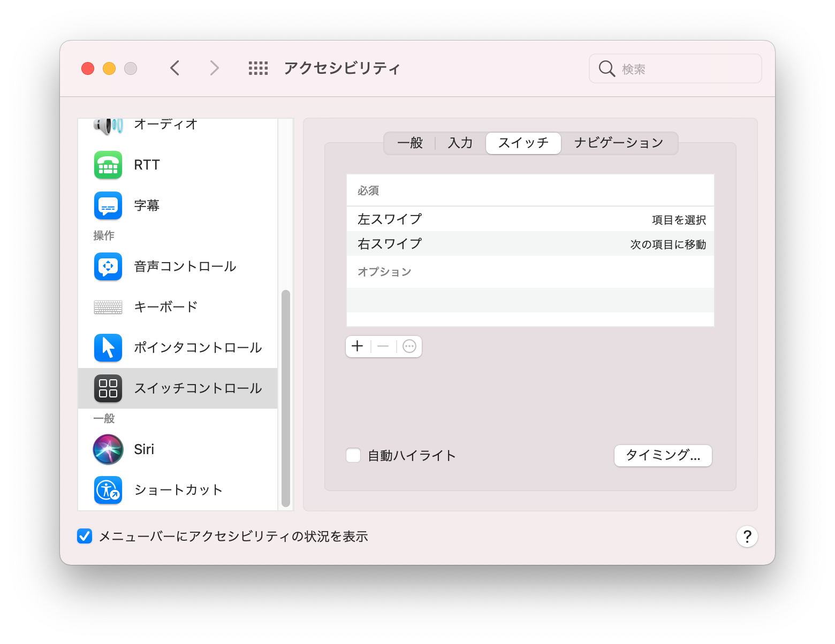Open the タイミング settings
Image resolution: width=835 pixels, height=644 pixels.
point(663,456)
